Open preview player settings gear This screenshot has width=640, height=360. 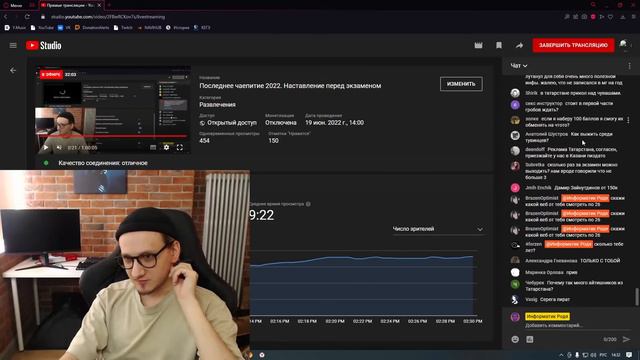tap(166, 147)
